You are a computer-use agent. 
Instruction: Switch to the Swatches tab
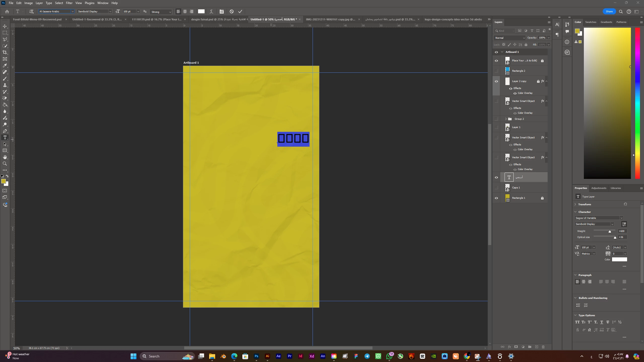(590, 22)
